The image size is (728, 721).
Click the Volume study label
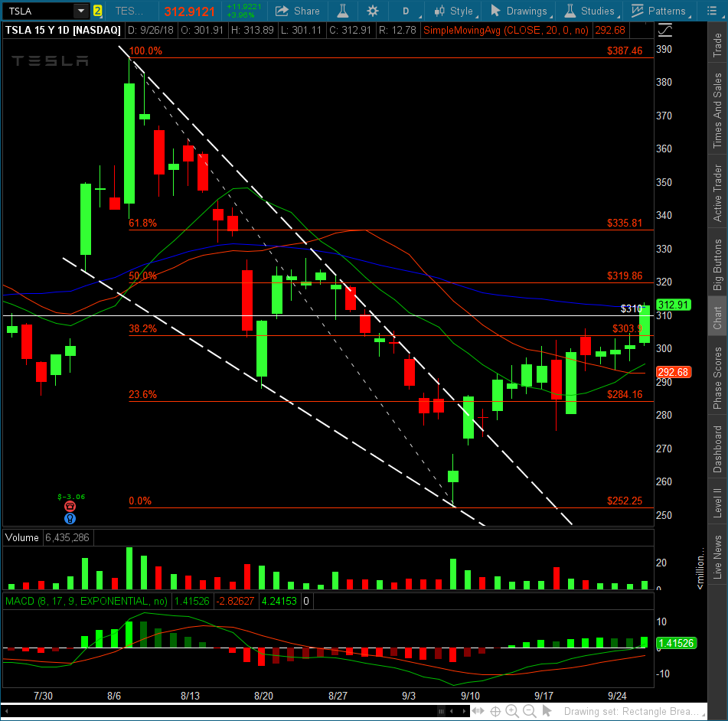coord(22,537)
